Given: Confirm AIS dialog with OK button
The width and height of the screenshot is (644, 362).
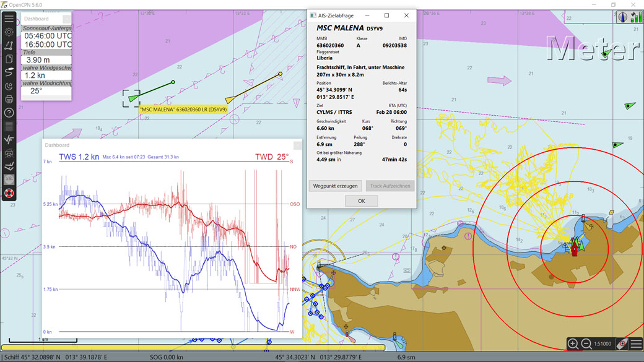Looking at the screenshot, I should coord(362,200).
